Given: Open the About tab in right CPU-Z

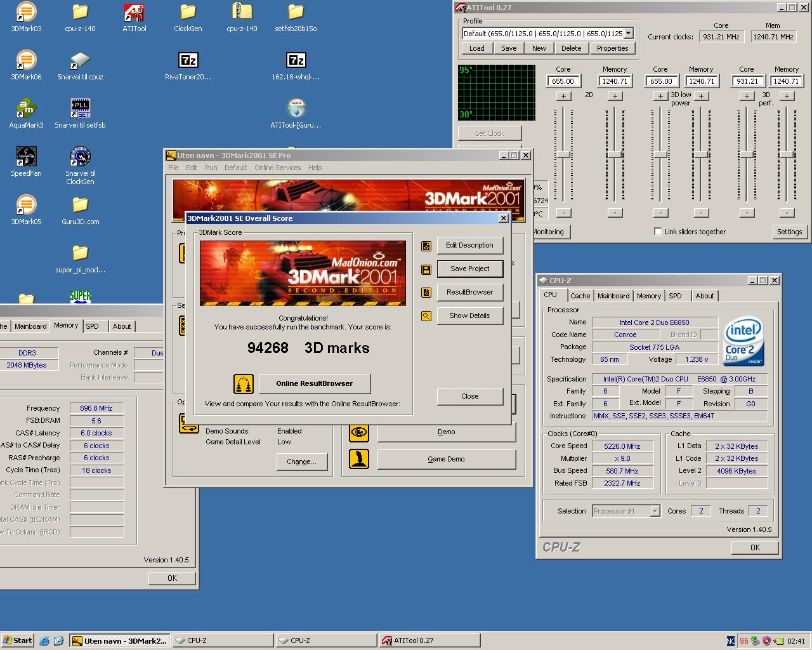Looking at the screenshot, I should (704, 296).
